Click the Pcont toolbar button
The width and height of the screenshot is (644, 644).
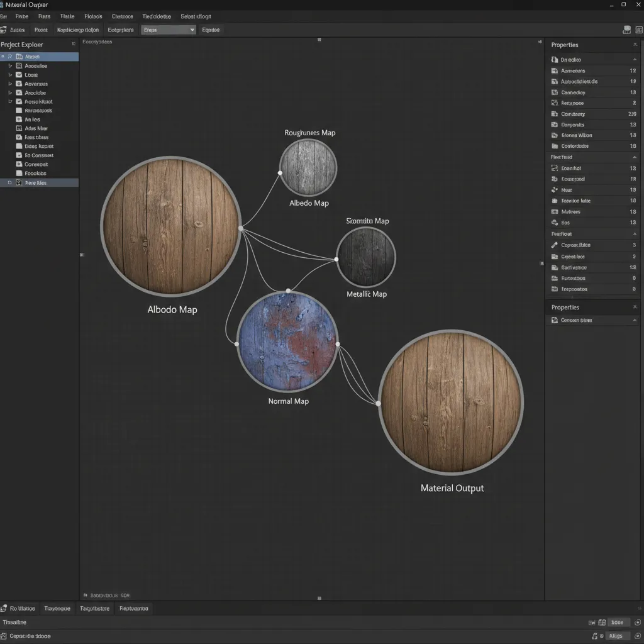[x=41, y=30]
